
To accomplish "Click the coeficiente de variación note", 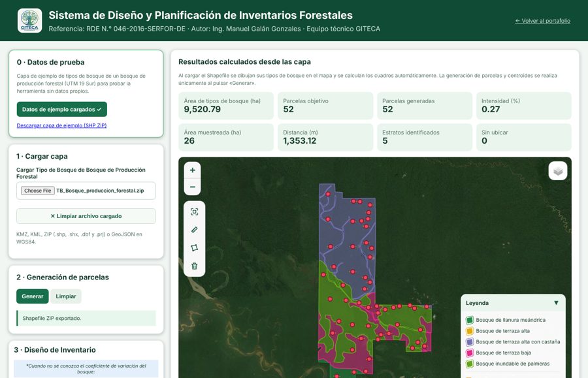I will (86, 369).
